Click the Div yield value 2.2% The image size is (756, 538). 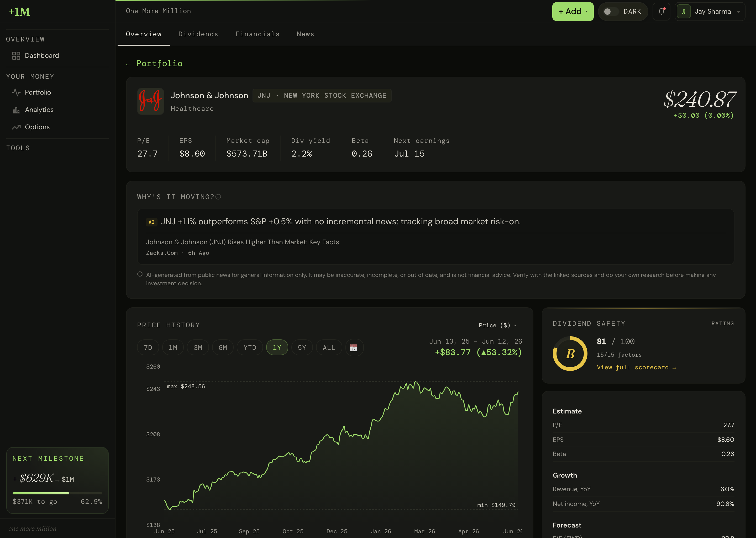click(x=302, y=154)
